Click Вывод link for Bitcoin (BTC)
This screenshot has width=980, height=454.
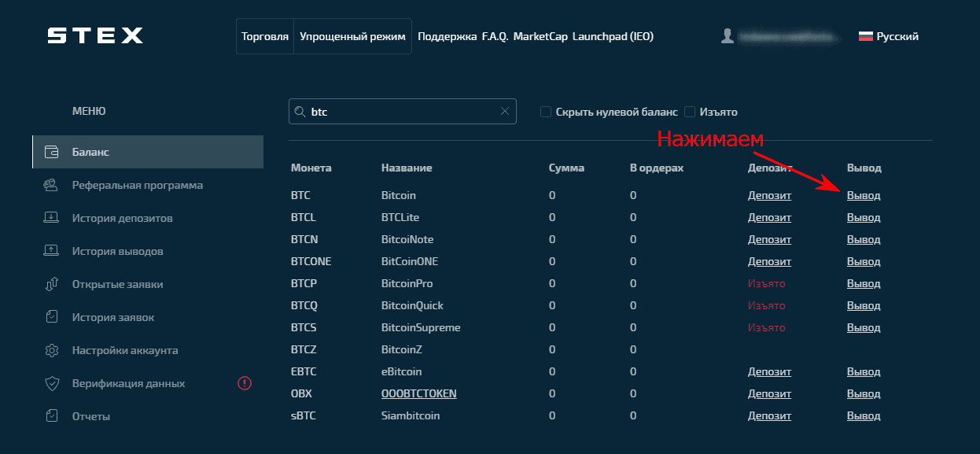864,195
